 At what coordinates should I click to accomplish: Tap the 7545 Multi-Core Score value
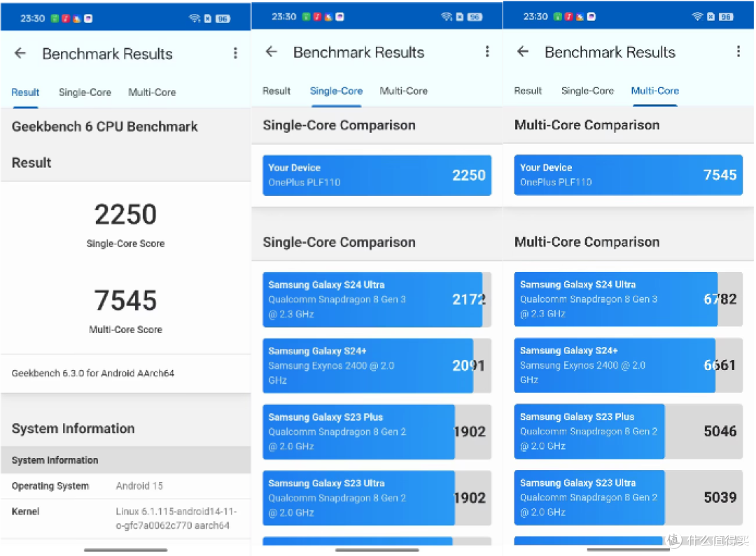pos(125,300)
